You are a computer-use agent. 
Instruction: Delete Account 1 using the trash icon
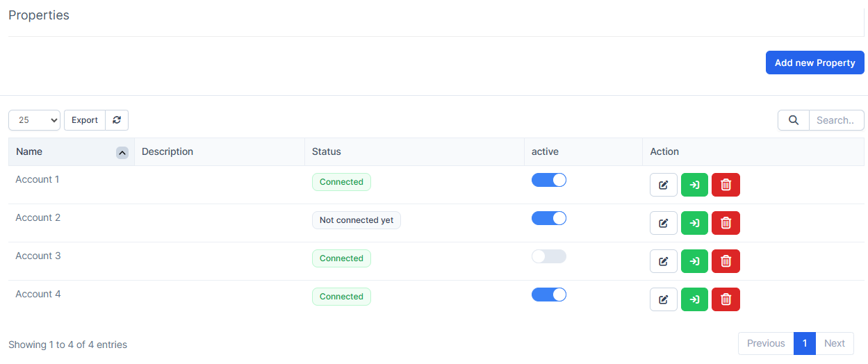click(x=726, y=185)
